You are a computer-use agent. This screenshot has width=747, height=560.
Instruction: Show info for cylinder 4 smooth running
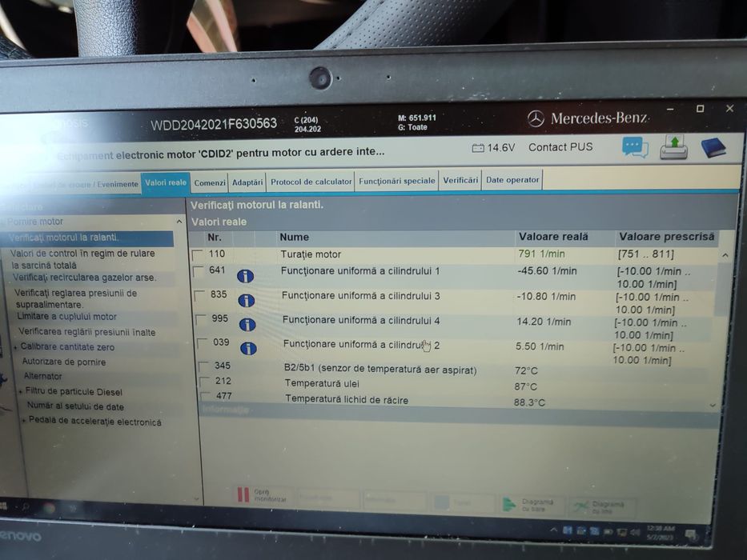point(247,325)
